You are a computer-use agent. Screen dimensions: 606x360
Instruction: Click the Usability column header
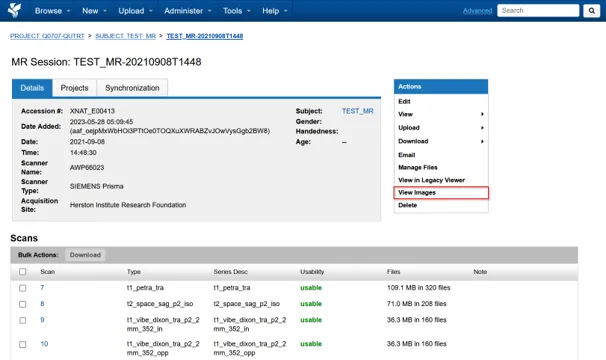pyautogui.click(x=312, y=272)
